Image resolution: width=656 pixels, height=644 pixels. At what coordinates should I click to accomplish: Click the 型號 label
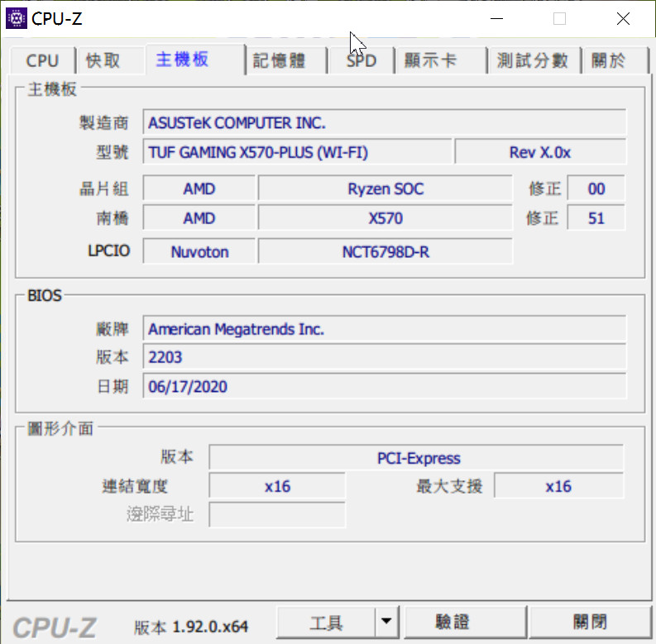pos(113,152)
